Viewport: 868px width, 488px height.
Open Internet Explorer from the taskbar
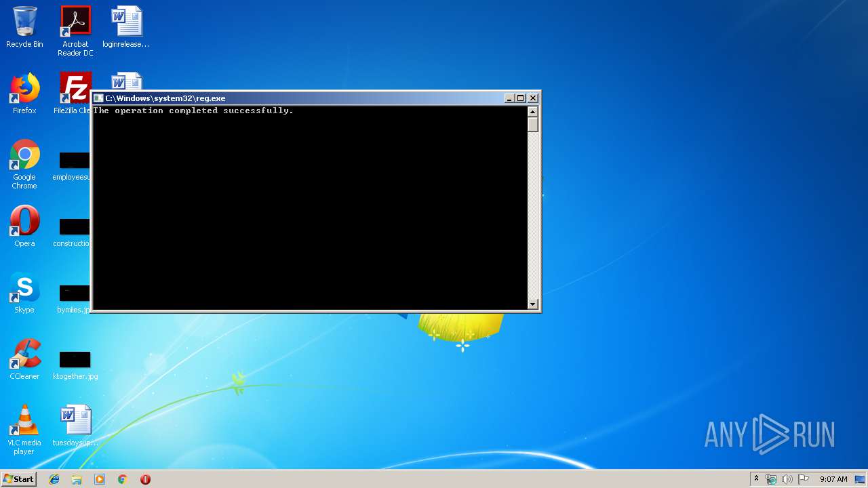coord(54,479)
